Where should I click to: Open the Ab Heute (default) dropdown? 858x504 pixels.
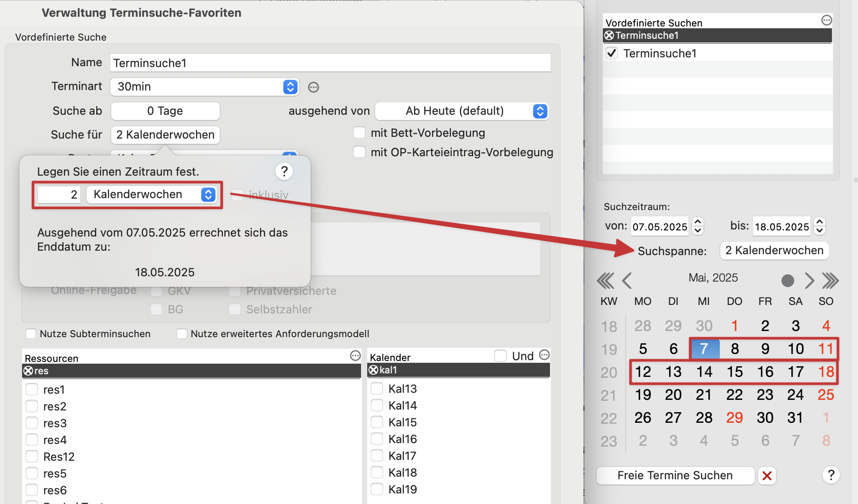(462, 111)
